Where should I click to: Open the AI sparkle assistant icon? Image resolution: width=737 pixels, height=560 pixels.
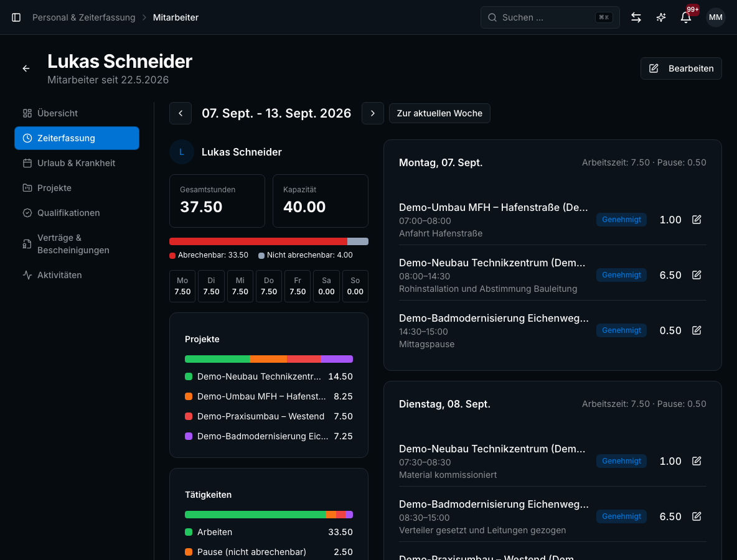(661, 17)
